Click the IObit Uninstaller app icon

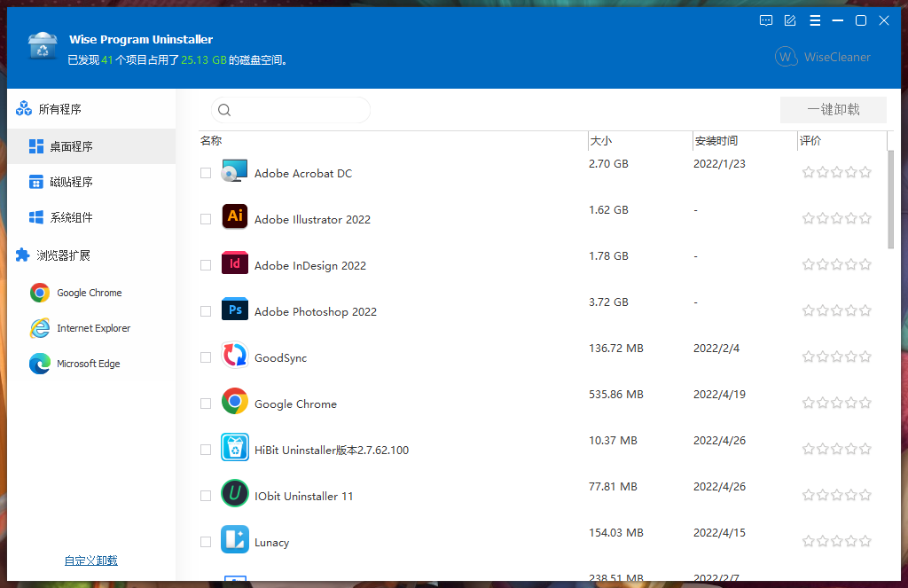(x=234, y=494)
